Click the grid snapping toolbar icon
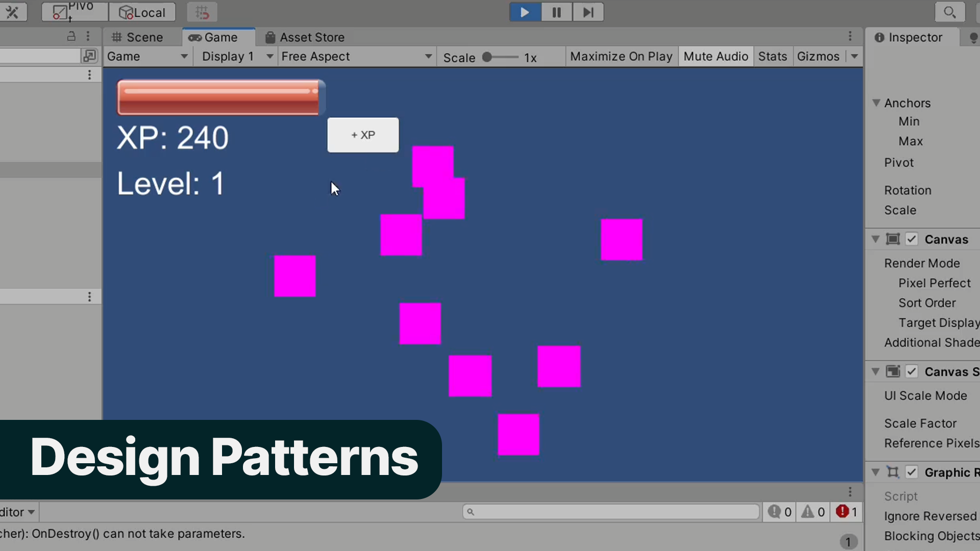Image resolution: width=980 pixels, height=551 pixels. [x=202, y=12]
